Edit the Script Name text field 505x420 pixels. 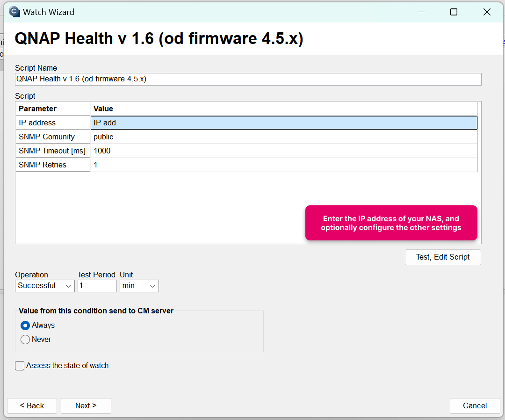(248, 79)
